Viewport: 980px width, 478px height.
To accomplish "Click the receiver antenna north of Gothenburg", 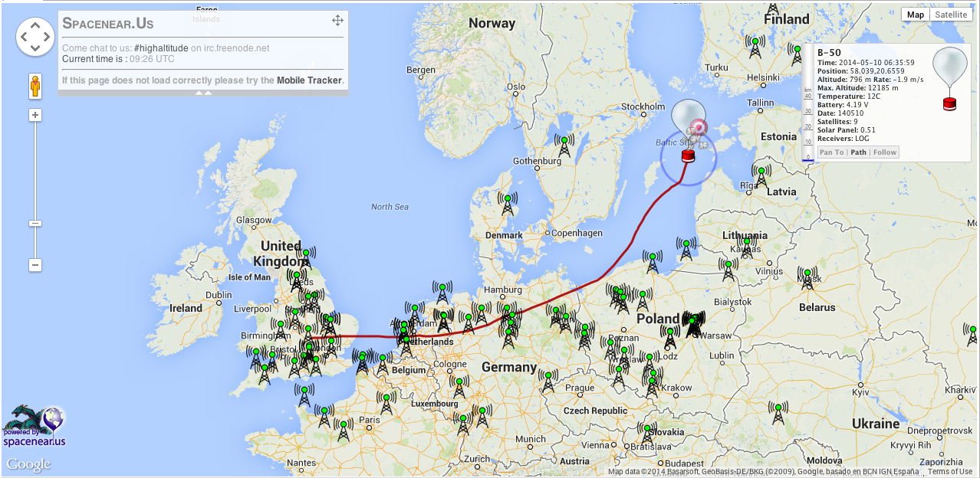I will tap(564, 145).
